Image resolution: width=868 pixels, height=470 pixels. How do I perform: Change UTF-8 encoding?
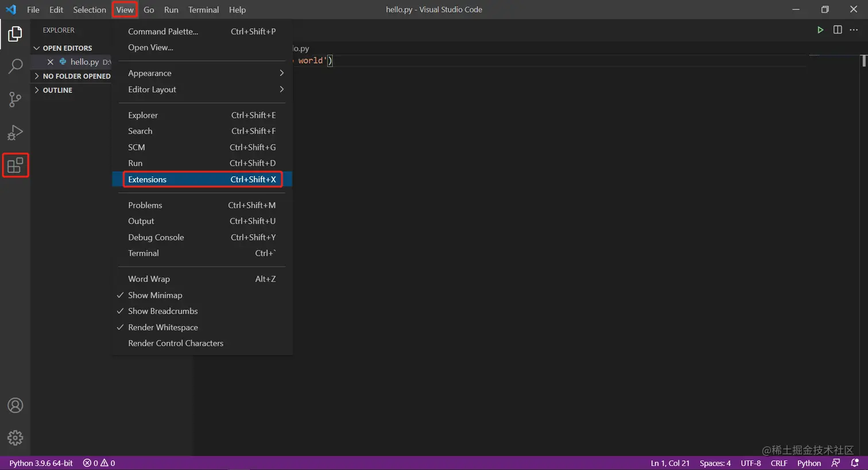(751, 463)
